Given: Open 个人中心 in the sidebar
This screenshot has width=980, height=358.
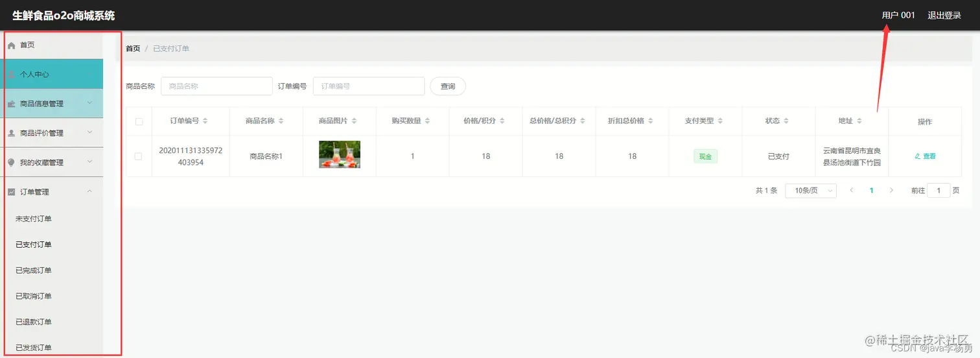Looking at the screenshot, I should coord(52,74).
